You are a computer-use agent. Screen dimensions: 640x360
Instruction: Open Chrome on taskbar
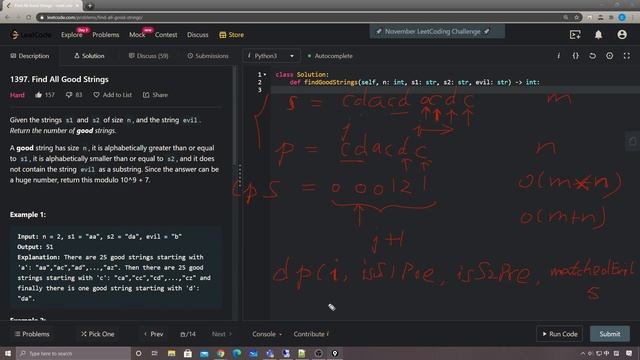coord(220,353)
